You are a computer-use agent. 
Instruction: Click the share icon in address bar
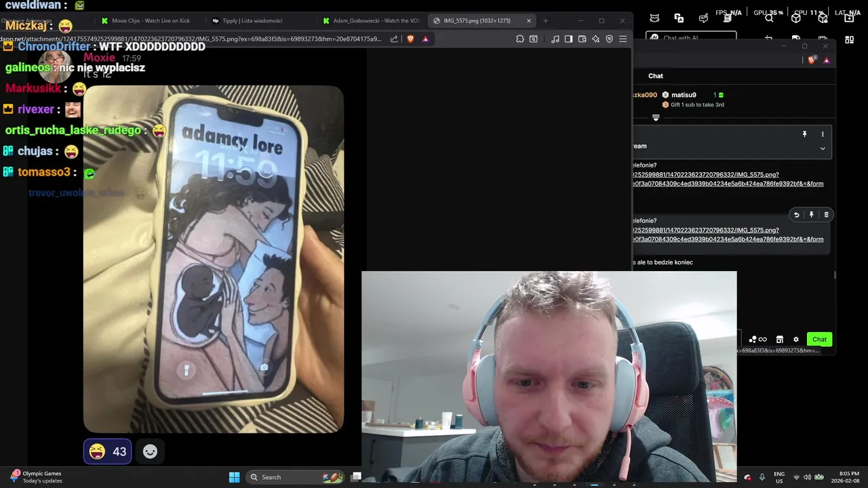pos(394,39)
